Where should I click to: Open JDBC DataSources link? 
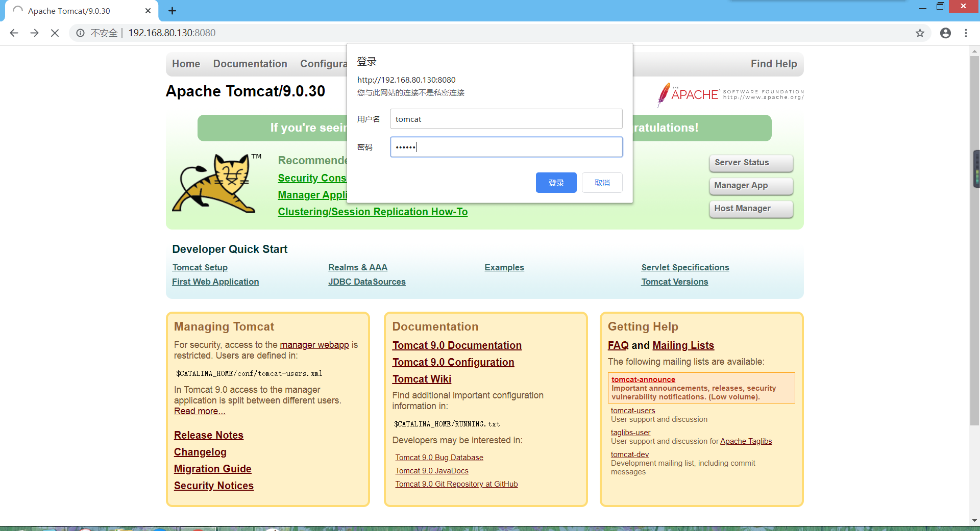click(367, 282)
